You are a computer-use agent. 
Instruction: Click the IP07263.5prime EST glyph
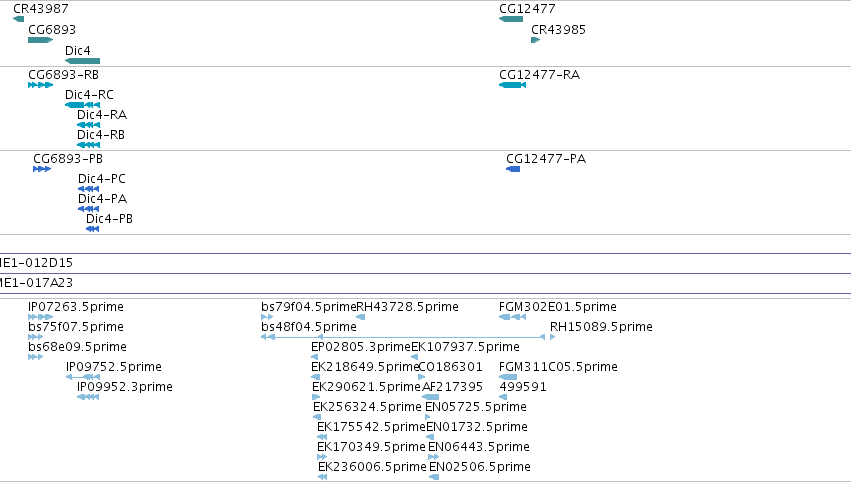point(41,317)
